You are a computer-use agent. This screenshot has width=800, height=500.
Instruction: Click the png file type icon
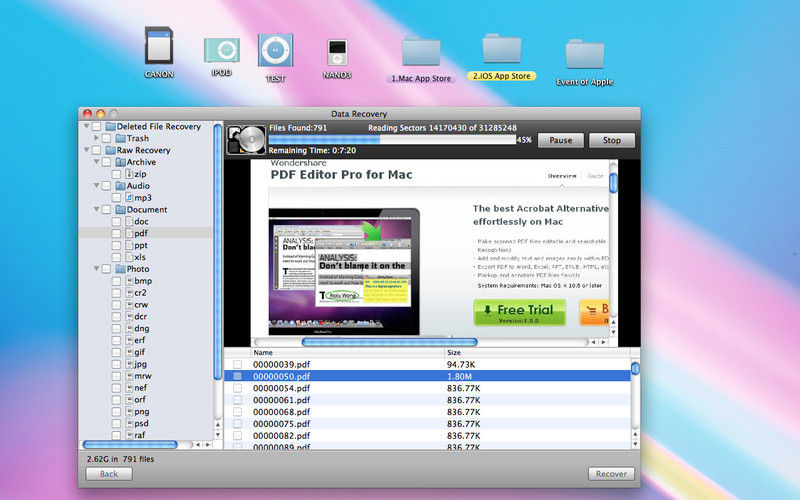coord(129,412)
